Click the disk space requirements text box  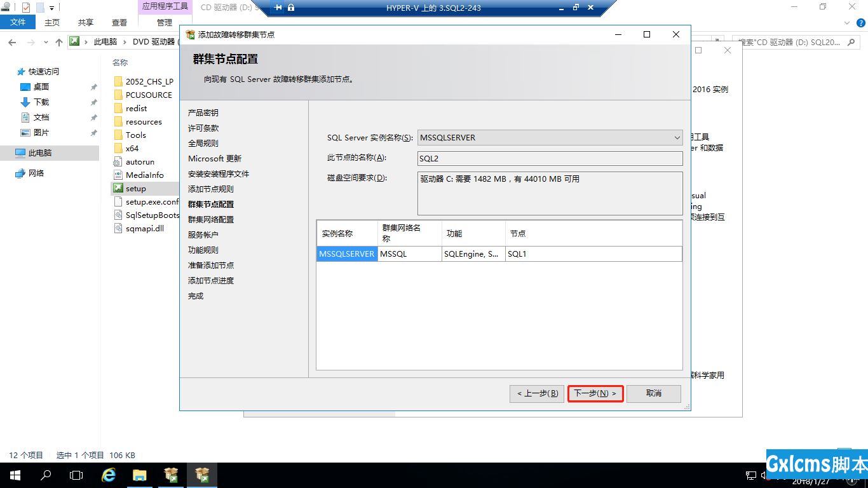coord(550,193)
